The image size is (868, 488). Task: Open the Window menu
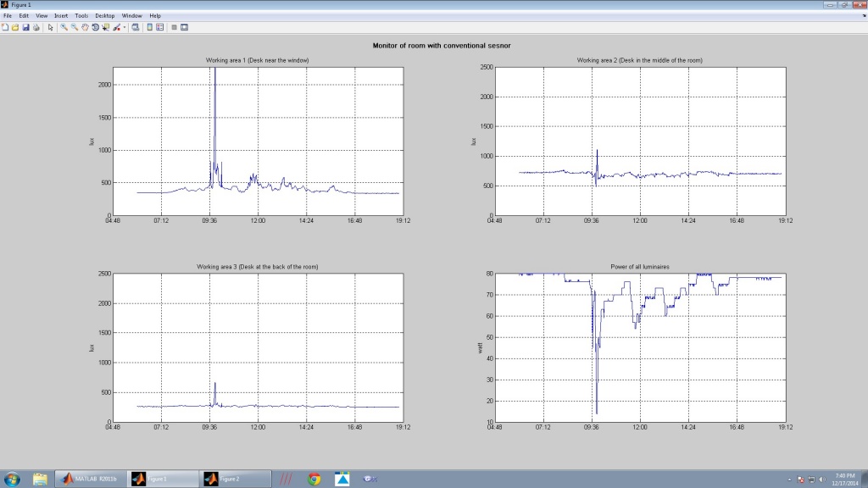point(131,15)
